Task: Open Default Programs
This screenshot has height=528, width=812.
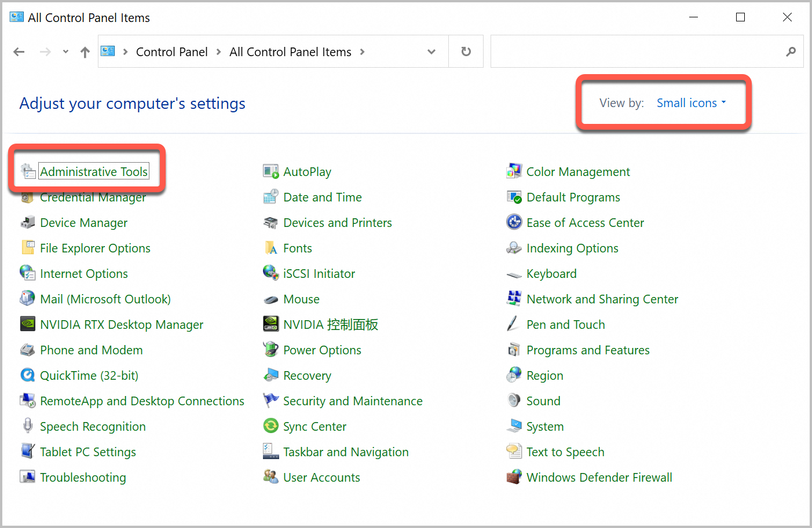Action: [573, 197]
